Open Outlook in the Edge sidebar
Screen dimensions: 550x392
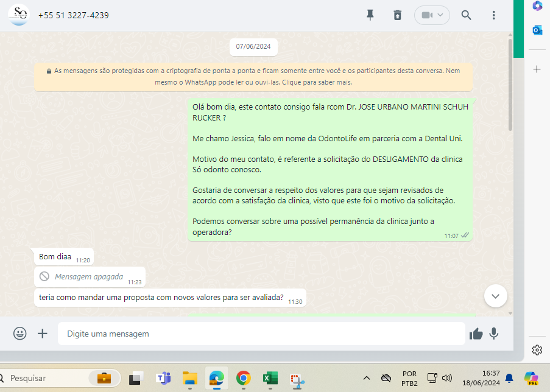click(537, 30)
